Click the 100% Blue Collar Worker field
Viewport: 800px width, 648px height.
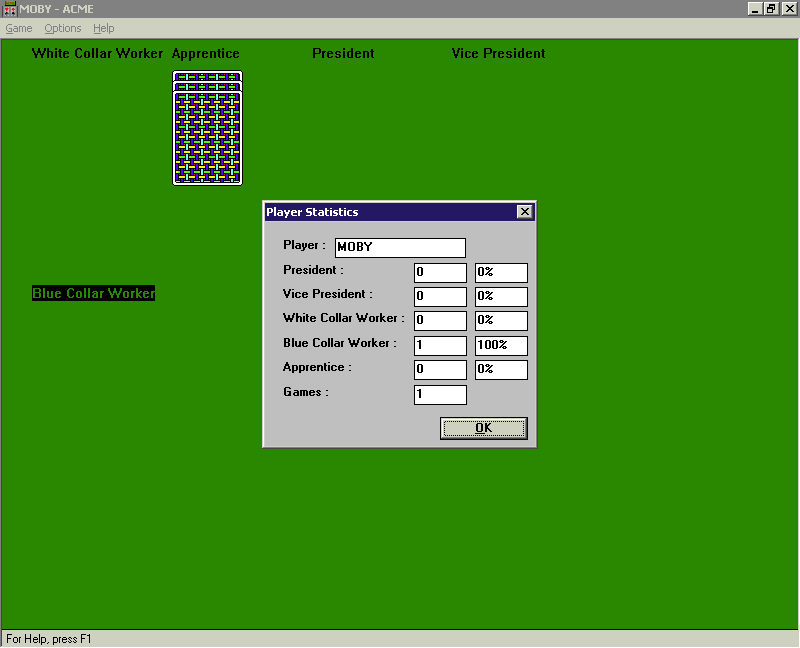point(501,346)
